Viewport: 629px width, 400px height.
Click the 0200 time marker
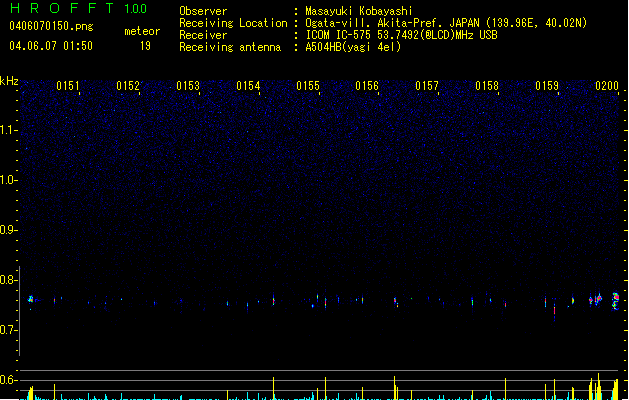tap(607, 85)
